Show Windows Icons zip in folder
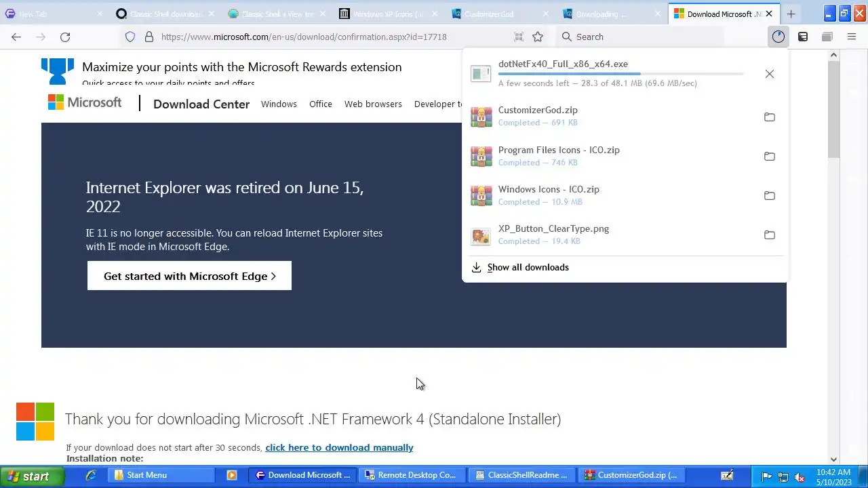This screenshot has width=868, height=488. coord(769,195)
